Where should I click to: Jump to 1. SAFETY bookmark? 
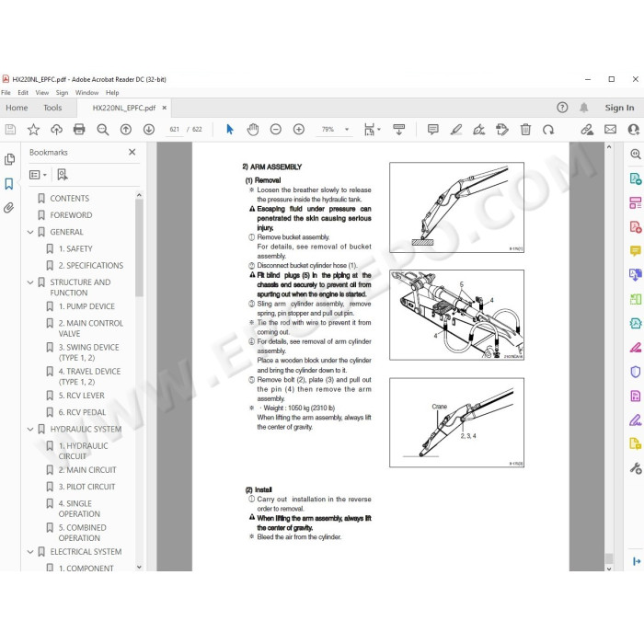pyautogui.click(x=75, y=249)
